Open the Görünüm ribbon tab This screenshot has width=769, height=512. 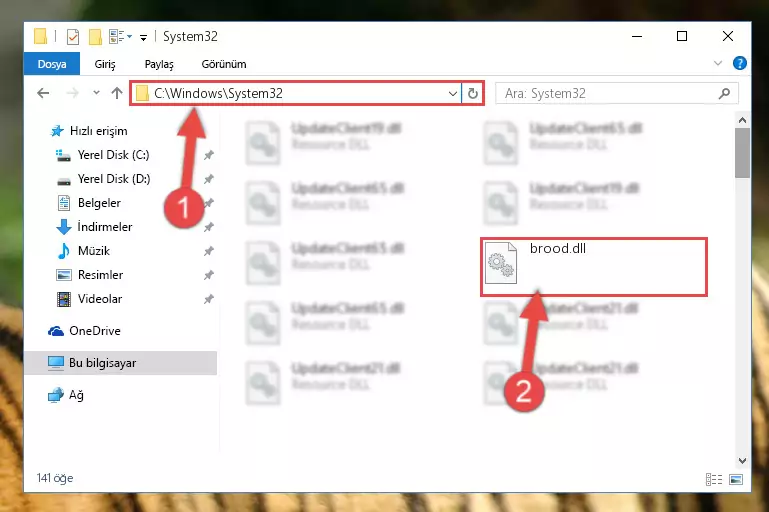[224, 64]
